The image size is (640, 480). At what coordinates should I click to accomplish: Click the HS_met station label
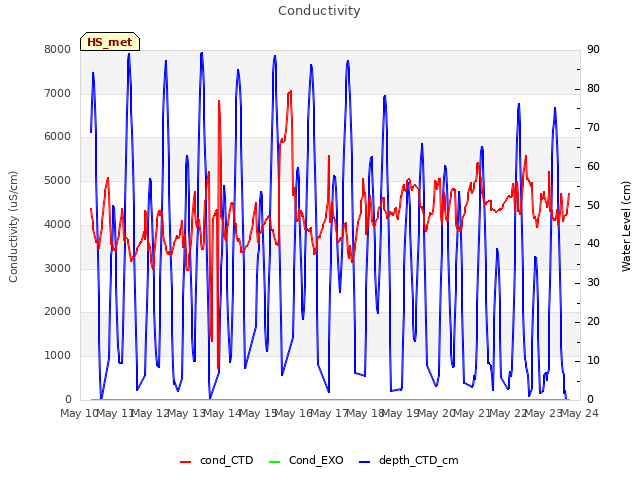110,42
